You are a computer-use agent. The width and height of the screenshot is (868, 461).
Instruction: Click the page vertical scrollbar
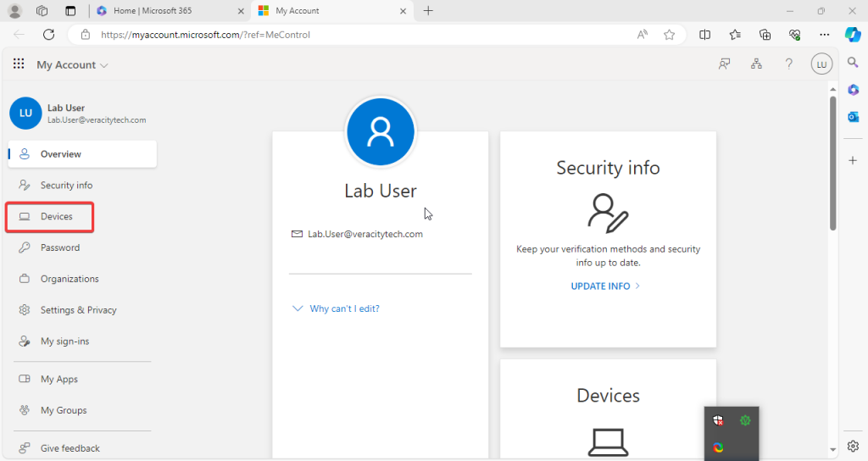832,161
